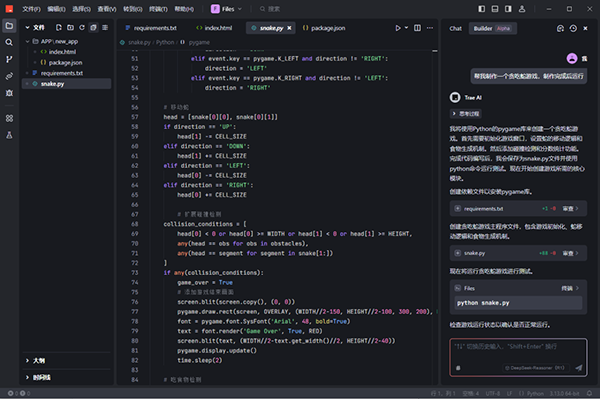Screen dimensions: 600x399
Task: Click the errors and warnings status bar counter
Action: 19,393
